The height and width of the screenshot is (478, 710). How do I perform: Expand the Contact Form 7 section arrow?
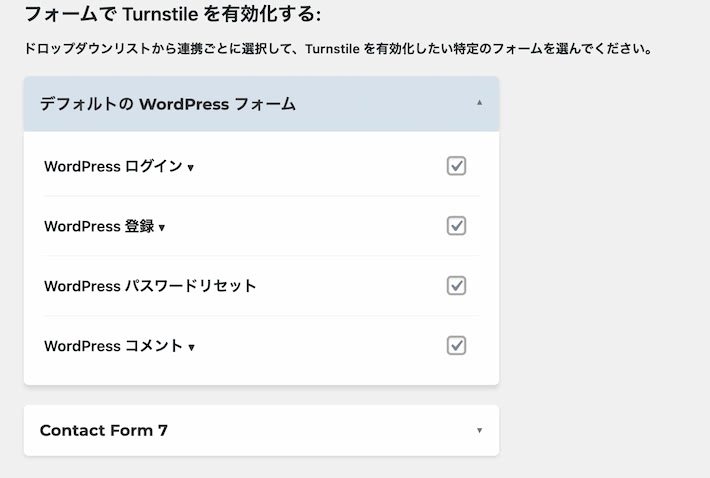(479, 430)
